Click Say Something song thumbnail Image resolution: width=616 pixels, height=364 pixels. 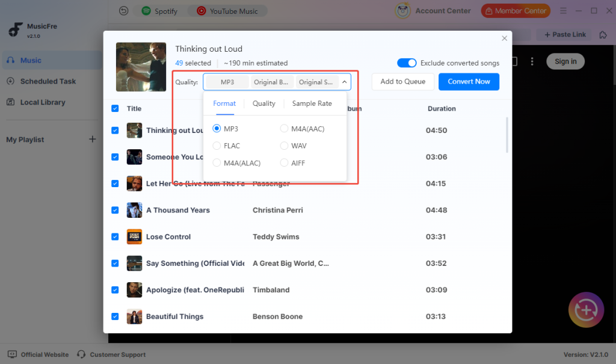134,264
